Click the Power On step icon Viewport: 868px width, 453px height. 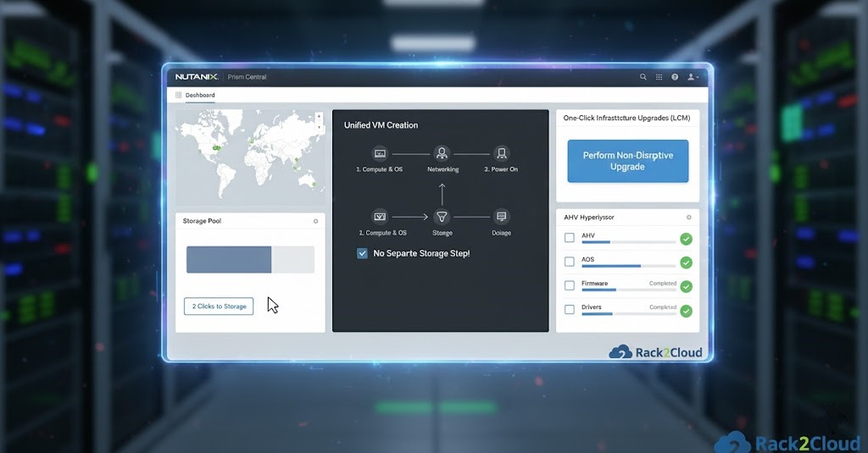pyautogui.click(x=501, y=153)
